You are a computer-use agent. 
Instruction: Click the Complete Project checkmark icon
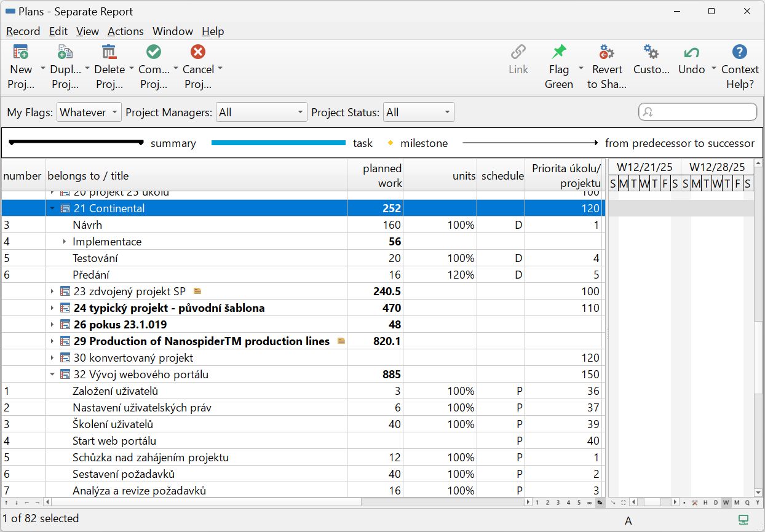[154, 52]
